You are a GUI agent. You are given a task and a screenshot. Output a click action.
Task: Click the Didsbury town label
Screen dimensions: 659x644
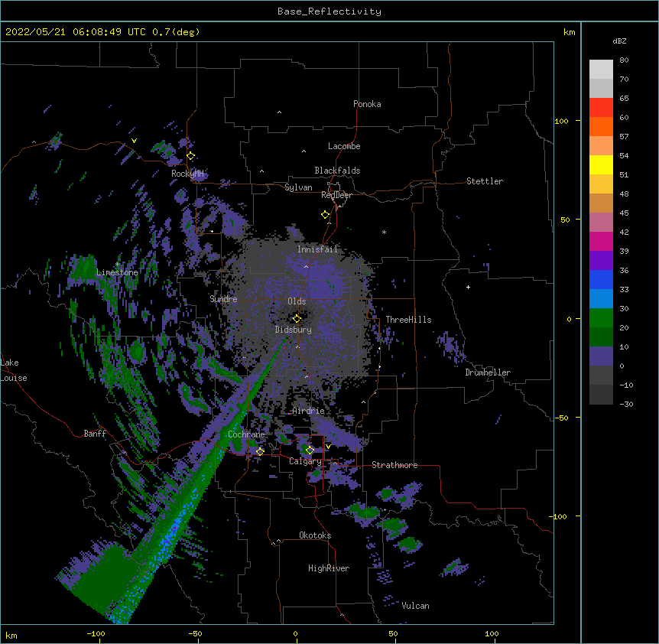click(x=294, y=330)
